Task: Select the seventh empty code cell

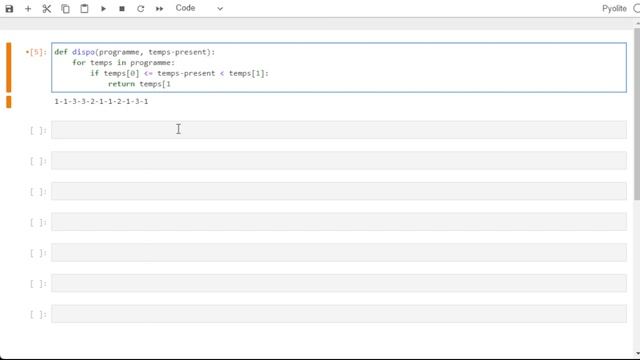Action: (339, 314)
